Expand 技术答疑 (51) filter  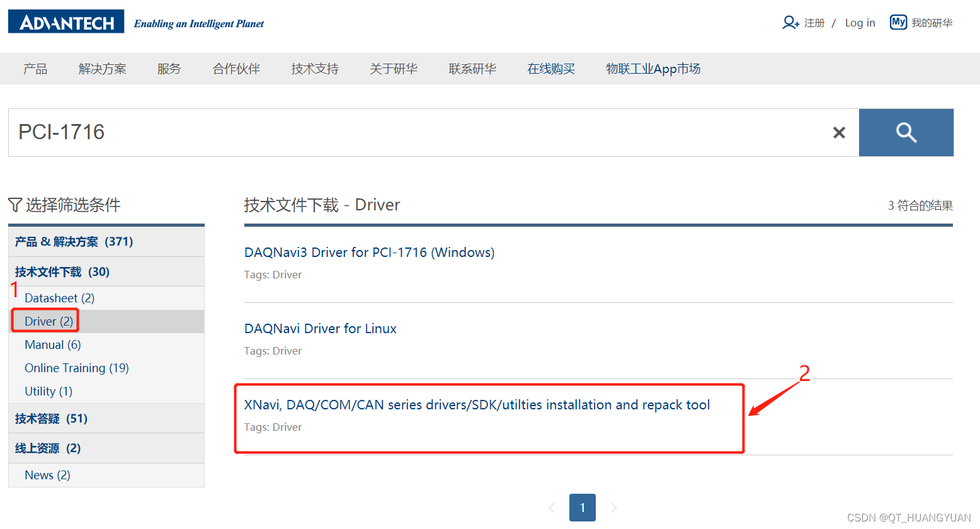(x=106, y=419)
